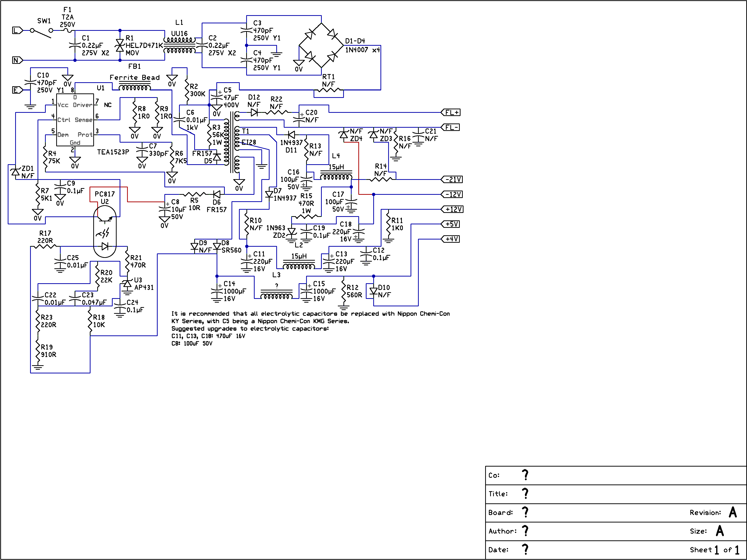Select the "C8: 100uF 50V" note line
This screenshot has width=747, height=560.
pyautogui.click(x=192, y=343)
